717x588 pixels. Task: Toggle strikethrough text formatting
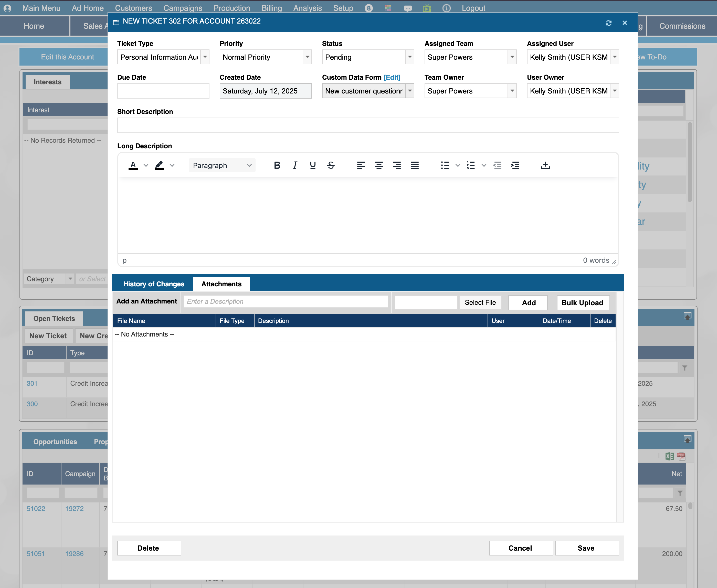pos(331,165)
